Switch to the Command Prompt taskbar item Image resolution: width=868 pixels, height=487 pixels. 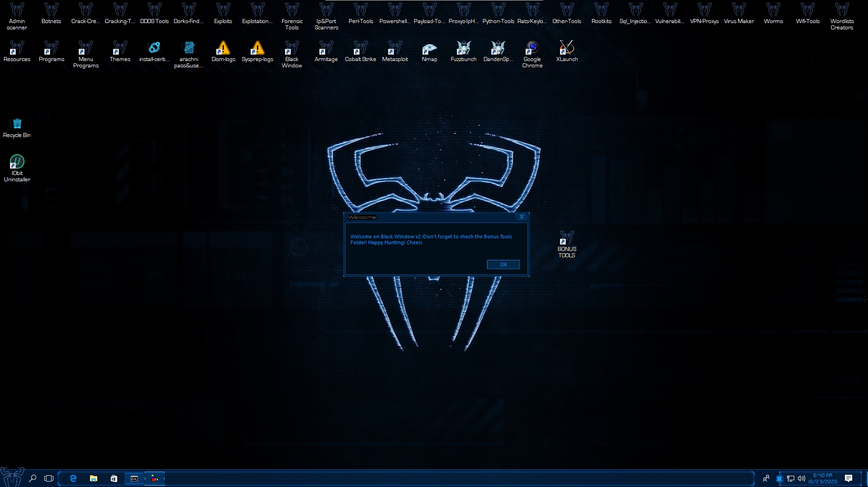point(134,478)
